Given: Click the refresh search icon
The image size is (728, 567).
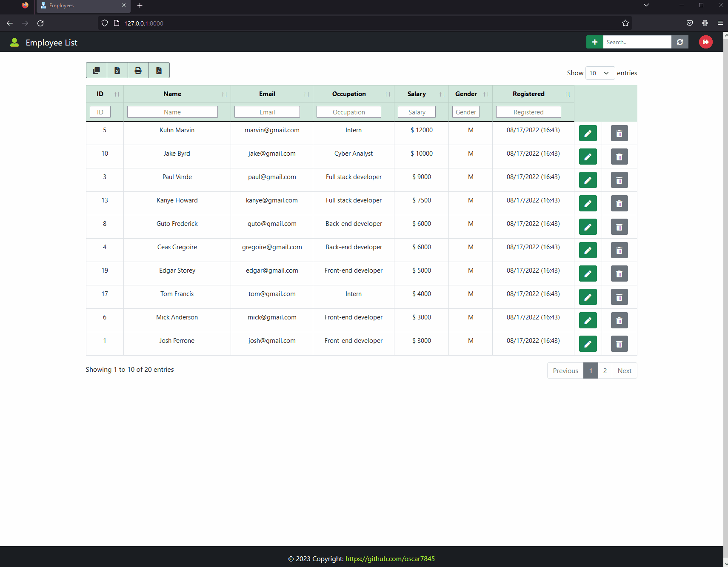Looking at the screenshot, I should point(680,42).
